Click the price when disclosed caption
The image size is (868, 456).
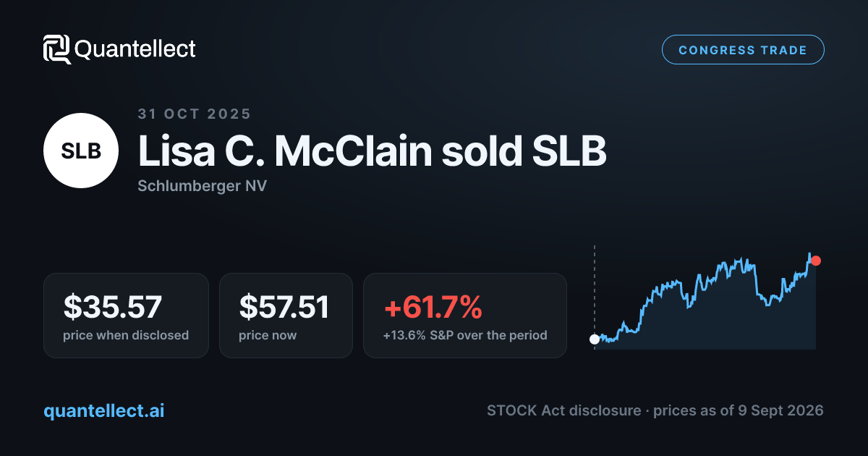[x=126, y=335]
